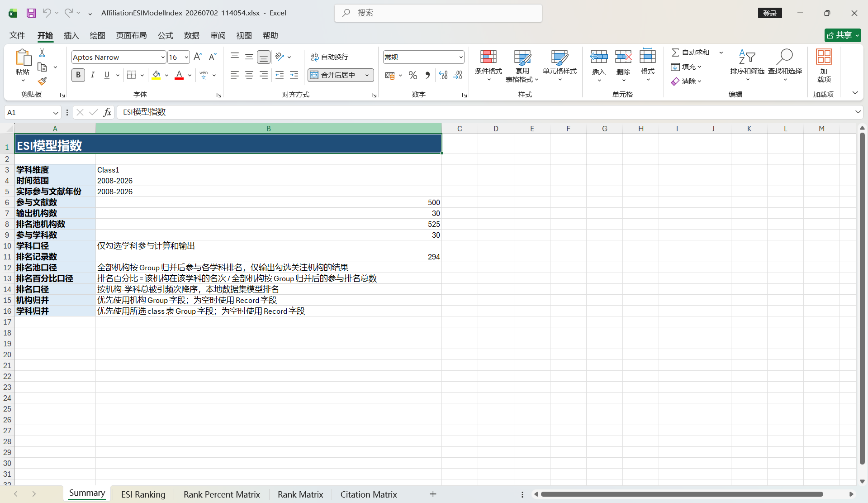Open Add-ins (加载项) icon
The height and width of the screenshot is (503, 868).
tap(824, 66)
